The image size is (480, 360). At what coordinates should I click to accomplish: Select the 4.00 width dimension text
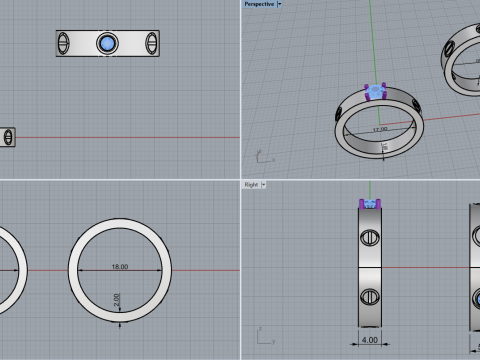[x=370, y=340]
